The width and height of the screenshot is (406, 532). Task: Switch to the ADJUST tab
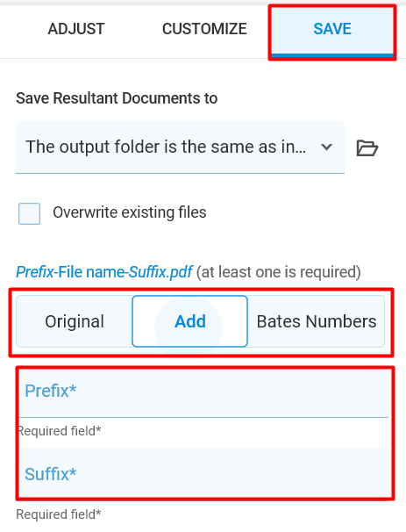(76, 29)
